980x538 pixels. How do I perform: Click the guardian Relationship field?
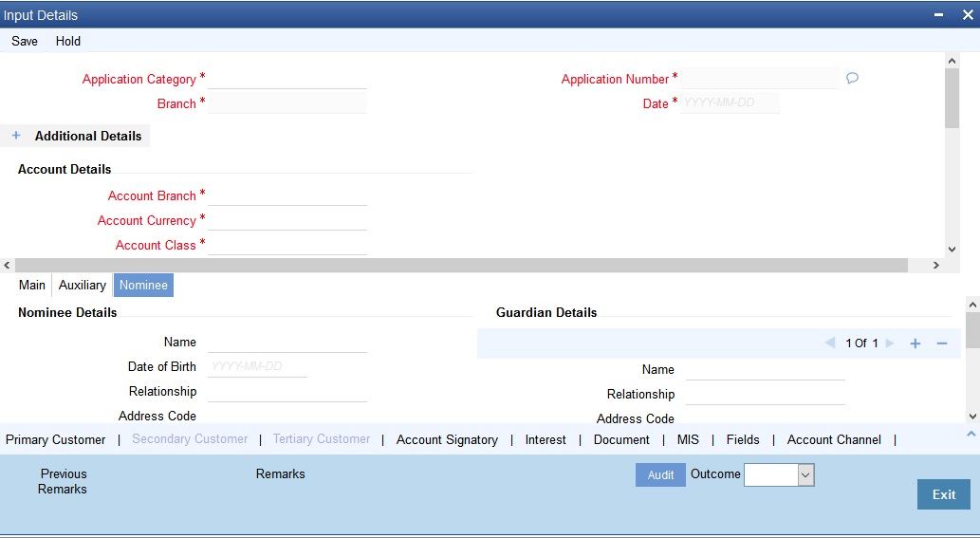click(766, 395)
